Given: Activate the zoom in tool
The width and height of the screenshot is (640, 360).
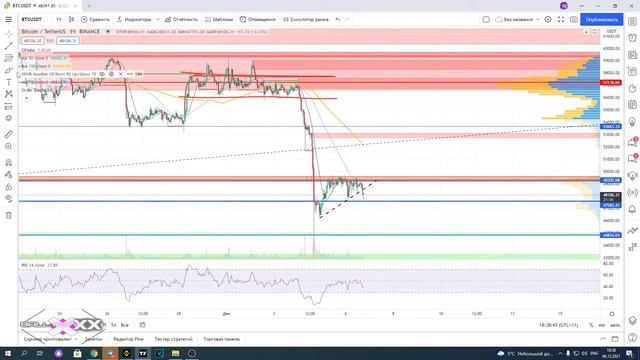Looking at the screenshot, I should pyautogui.click(x=9, y=146).
